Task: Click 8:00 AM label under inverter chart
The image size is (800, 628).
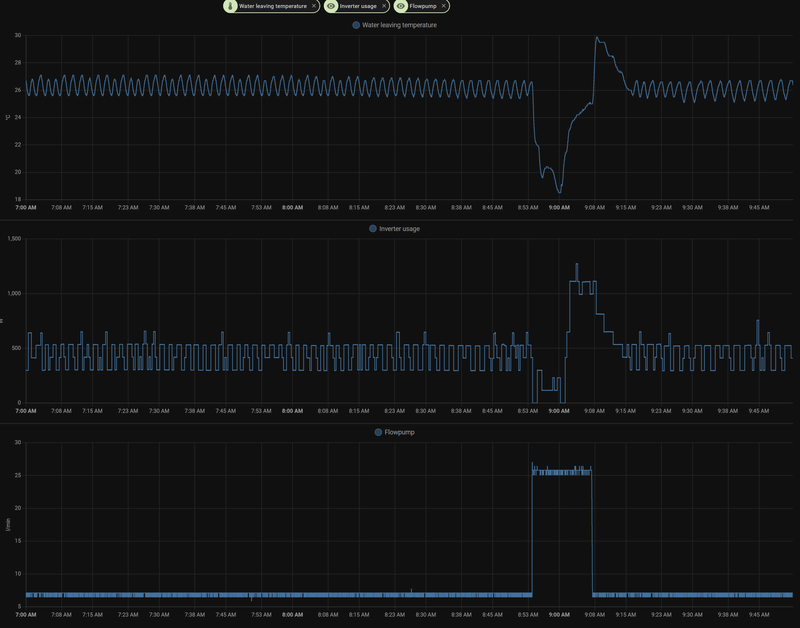Action: pyautogui.click(x=292, y=411)
